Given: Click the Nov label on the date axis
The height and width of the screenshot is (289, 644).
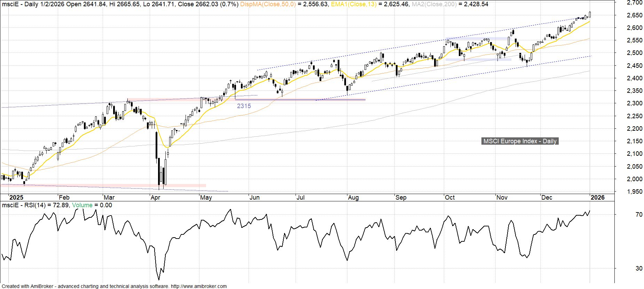Looking at the screenshot, I should click(502, 198).
